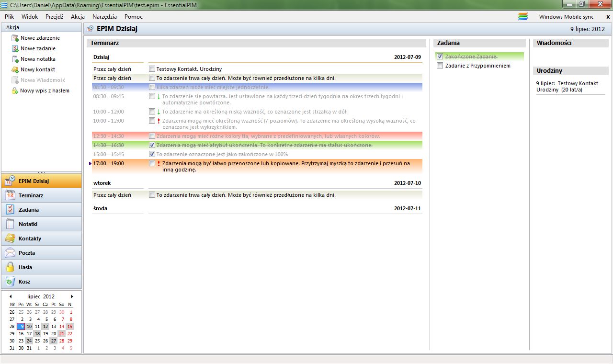613x364 pixels.
Task: Click the 9 lipiec 2012 date header
Action: click(587, 29)
